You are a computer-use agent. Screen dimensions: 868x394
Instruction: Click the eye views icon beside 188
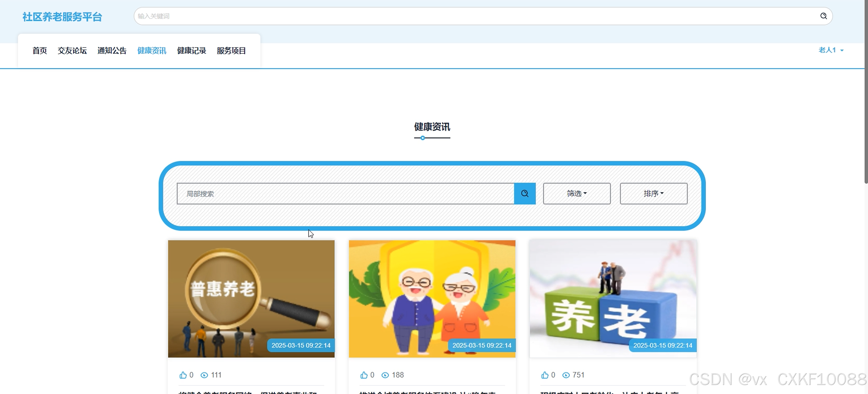pos(385,375)
